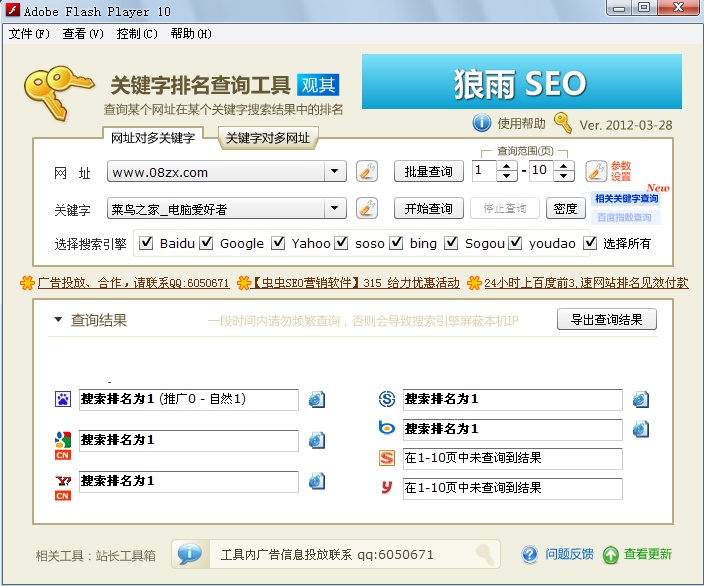Open the 查看(V) menu

[83, 34]
